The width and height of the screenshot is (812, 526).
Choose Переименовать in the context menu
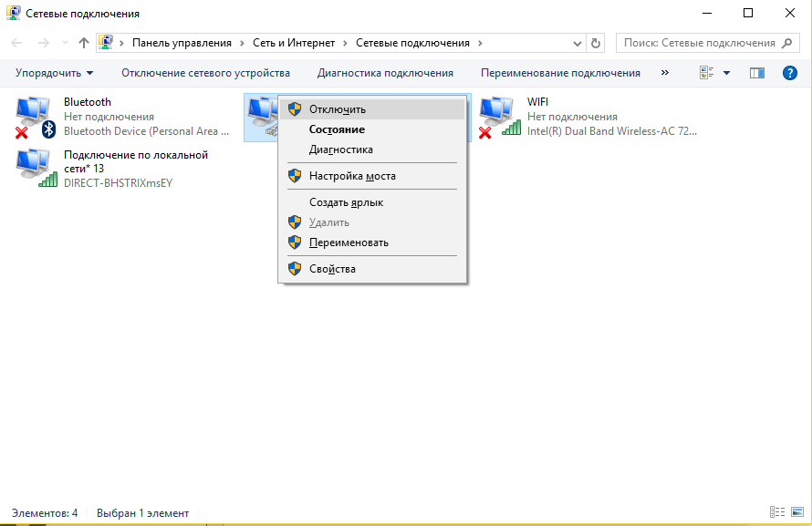click(x=349, y=242)
